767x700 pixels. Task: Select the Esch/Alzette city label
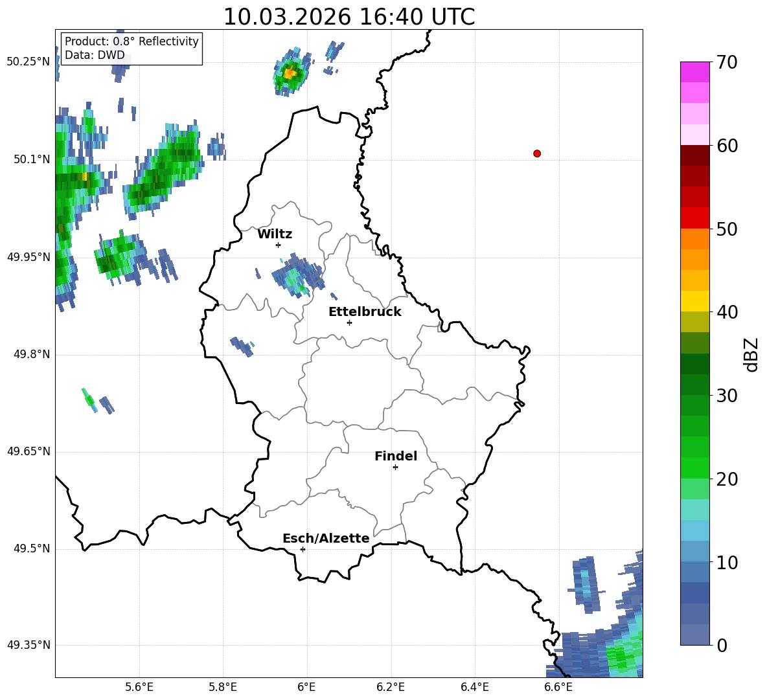pyautogui.click(x=326, y=539)
